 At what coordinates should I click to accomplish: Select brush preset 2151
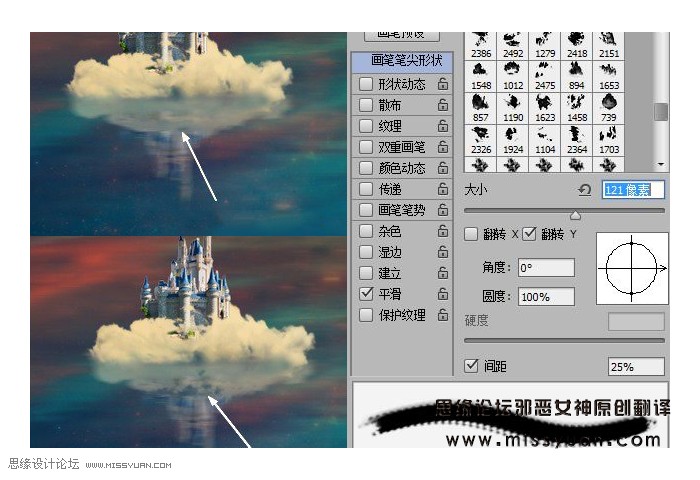(609, 45)
